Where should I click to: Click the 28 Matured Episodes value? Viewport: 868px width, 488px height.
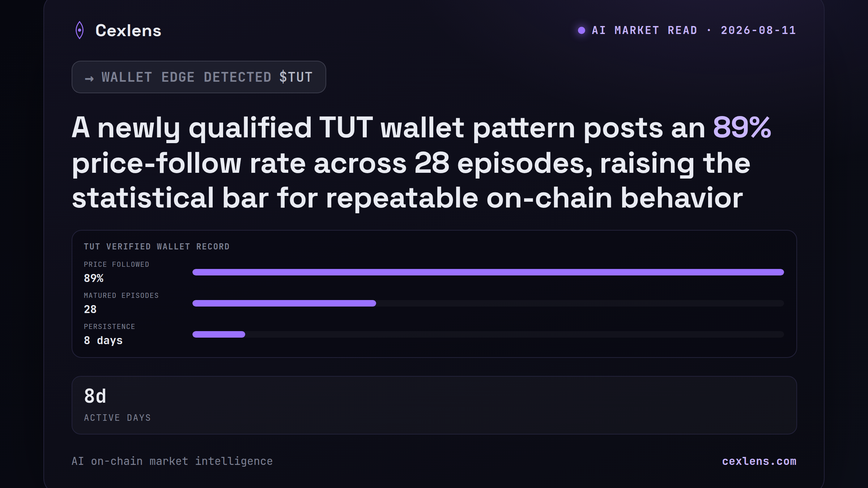click(90, 309)
